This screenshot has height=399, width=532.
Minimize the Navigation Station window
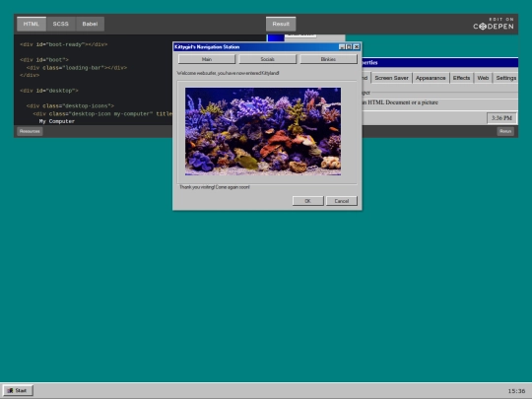[342, 47]
